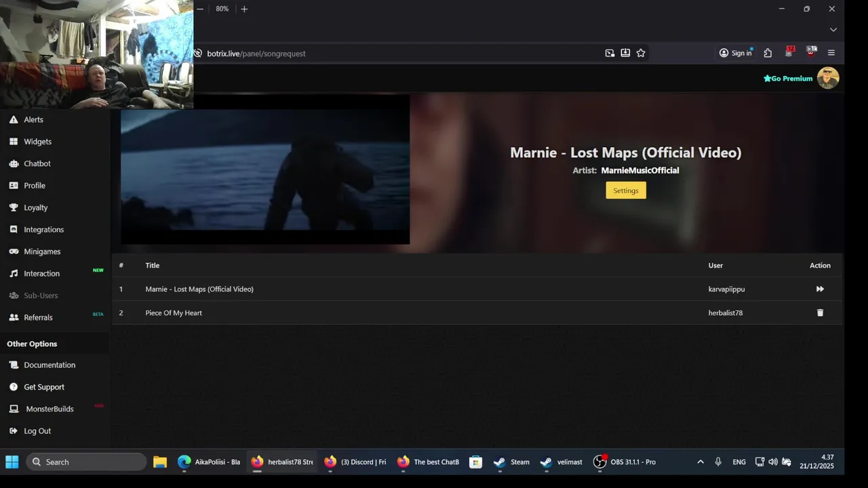Click the user karvapiippu

[726, 289]
